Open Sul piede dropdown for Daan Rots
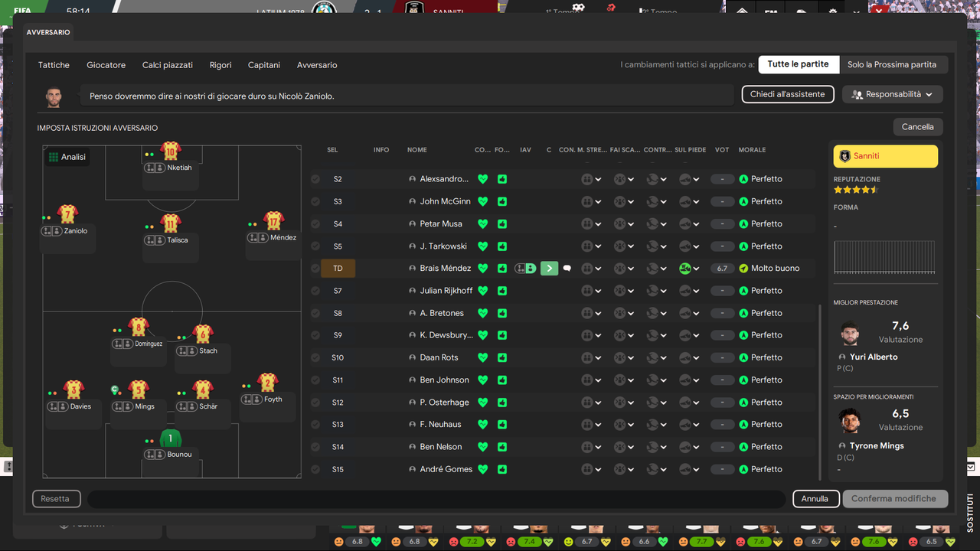Viewport: 980px width, 551px height. pyautogui.click(x=690, y=357)
